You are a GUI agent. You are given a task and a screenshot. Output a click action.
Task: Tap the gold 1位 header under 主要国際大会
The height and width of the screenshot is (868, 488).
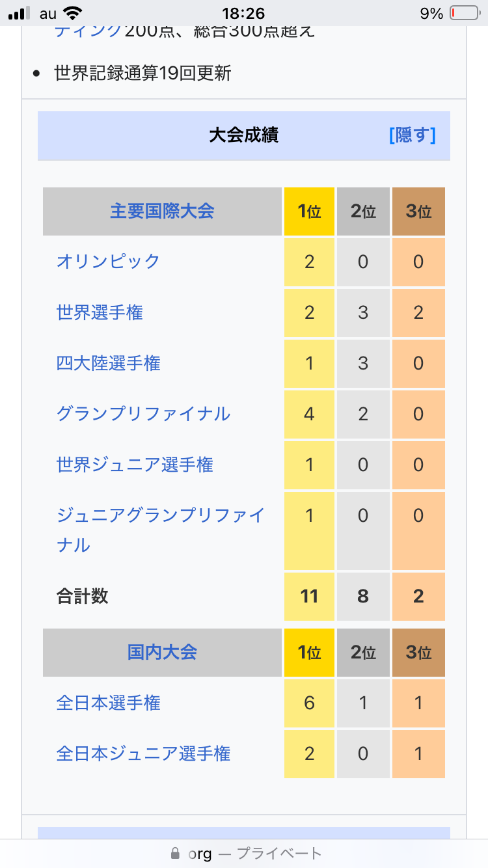click(309, 211)
